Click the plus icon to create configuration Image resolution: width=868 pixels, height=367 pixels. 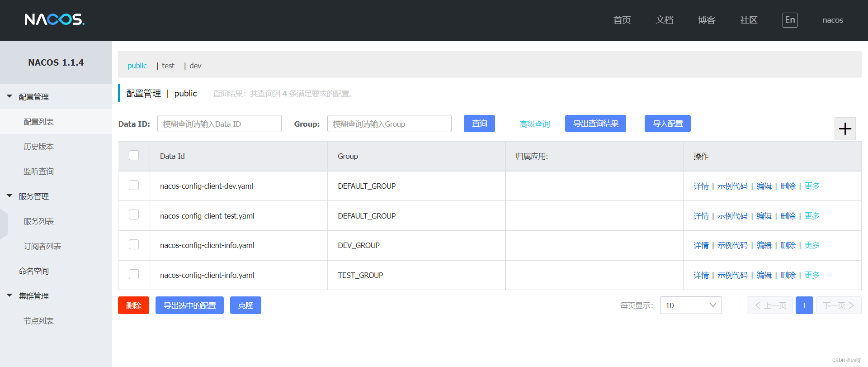click(x=845, y=129)
